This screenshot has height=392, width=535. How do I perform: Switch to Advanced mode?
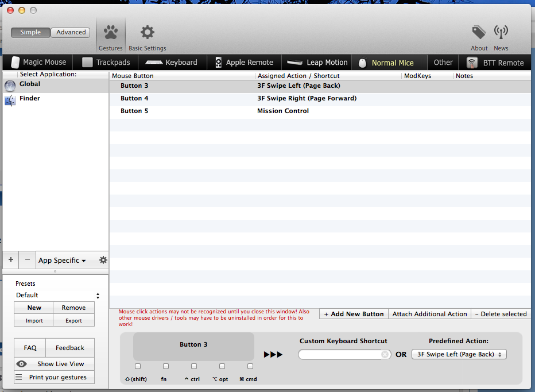[71, 32]
